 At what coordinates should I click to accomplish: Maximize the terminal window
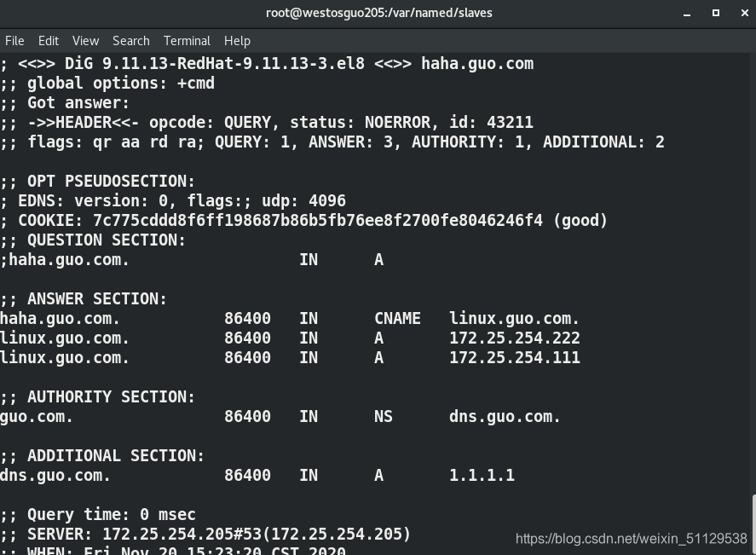click(716, 13)
